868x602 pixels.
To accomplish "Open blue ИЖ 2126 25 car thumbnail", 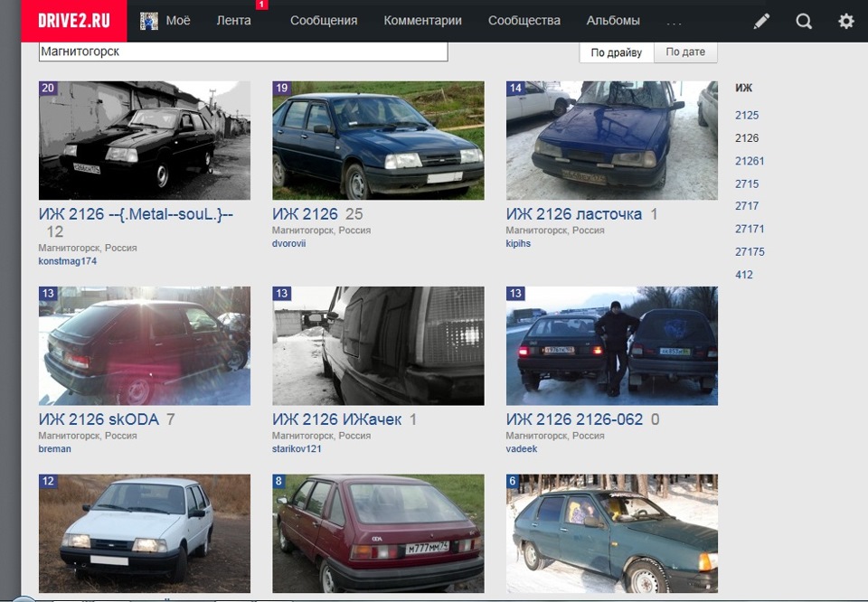I will tap(378, 140).
